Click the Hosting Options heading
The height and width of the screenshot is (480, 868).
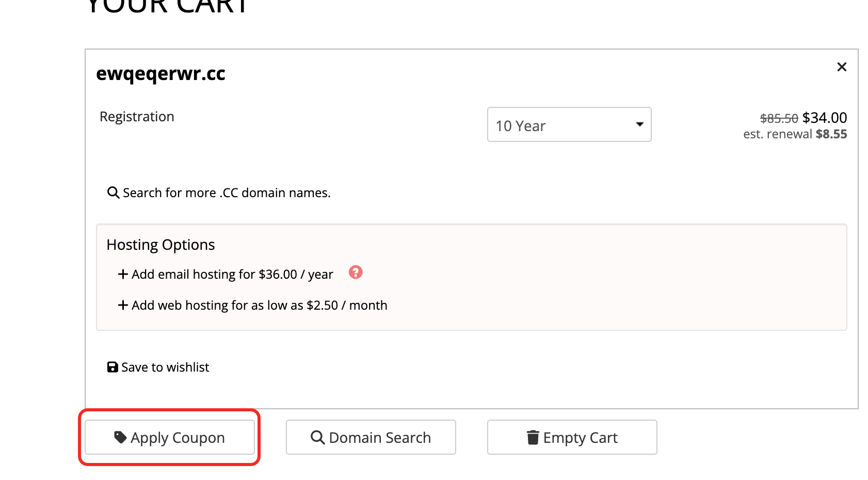[x=160, y=245]
